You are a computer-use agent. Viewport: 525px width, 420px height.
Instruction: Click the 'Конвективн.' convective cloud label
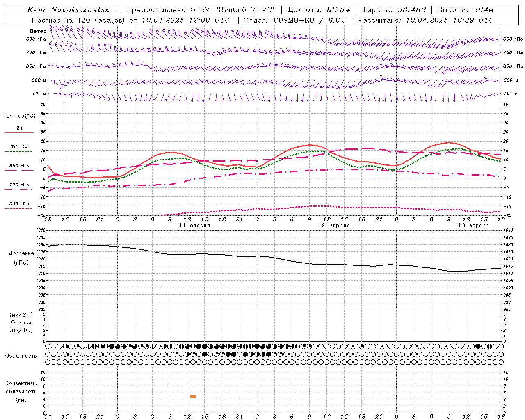[x=21, y=383]
